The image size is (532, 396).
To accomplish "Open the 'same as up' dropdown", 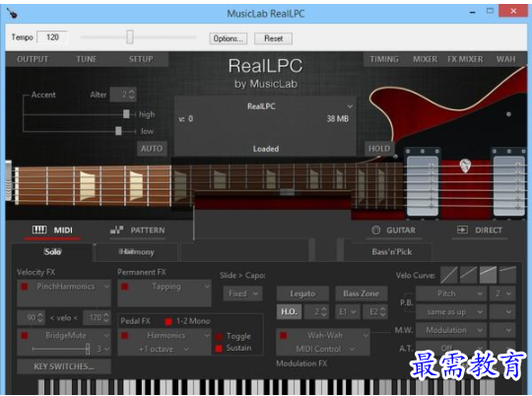I will click(x=450, y=311).
